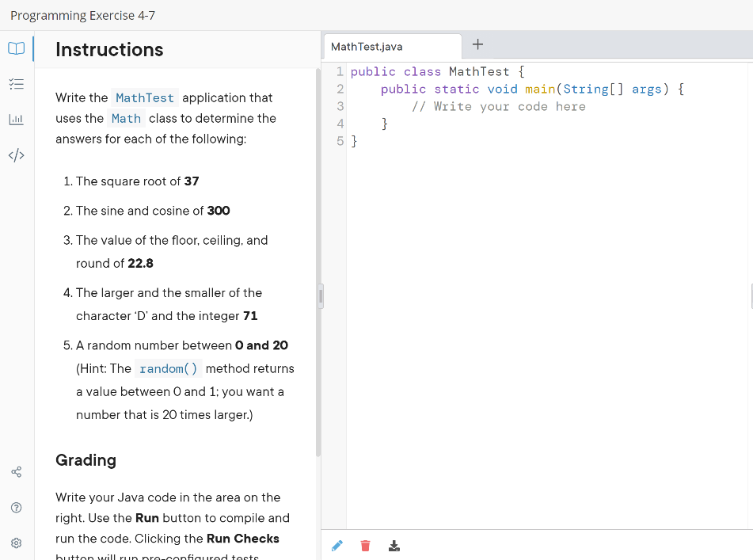Select the checklist panel icon in sidebar
The width and height of the screenshot is (753, 560).
pyautogui.click(x=16, y=84)
